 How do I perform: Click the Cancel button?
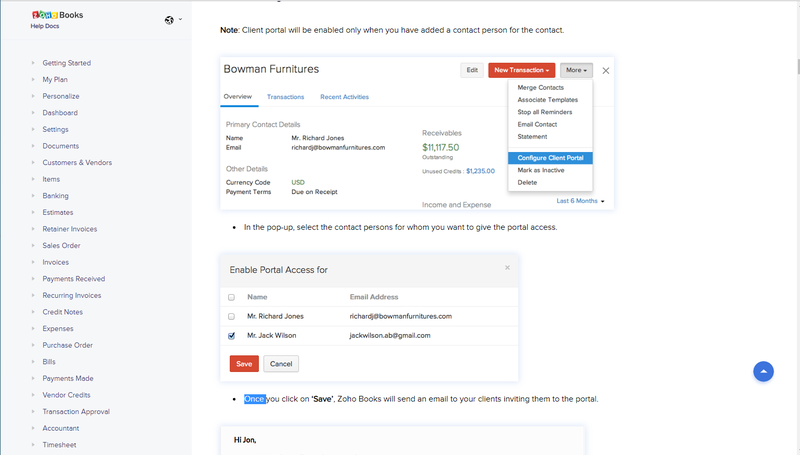(281, 364)
